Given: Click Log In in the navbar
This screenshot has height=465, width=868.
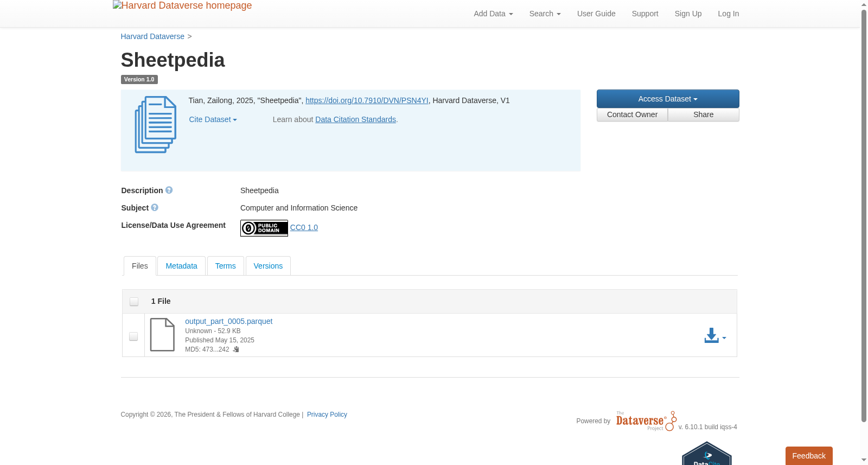Looking at the screenshot, I should pos(729,14).
